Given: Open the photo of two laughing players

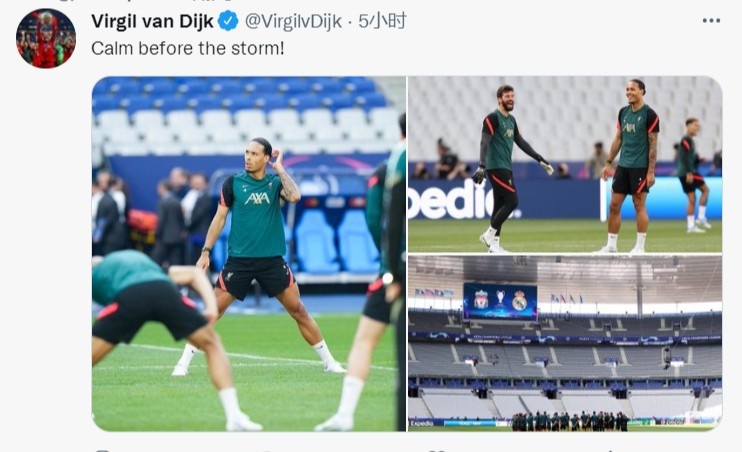Looking at the screenshot, I should (x=565, y=164).
